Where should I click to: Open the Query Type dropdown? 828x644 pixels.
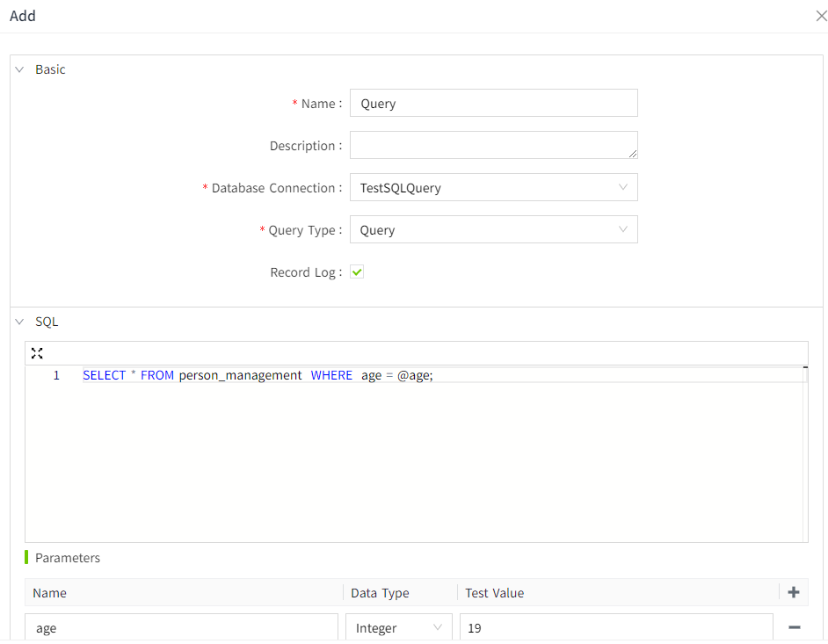(493, 230)
